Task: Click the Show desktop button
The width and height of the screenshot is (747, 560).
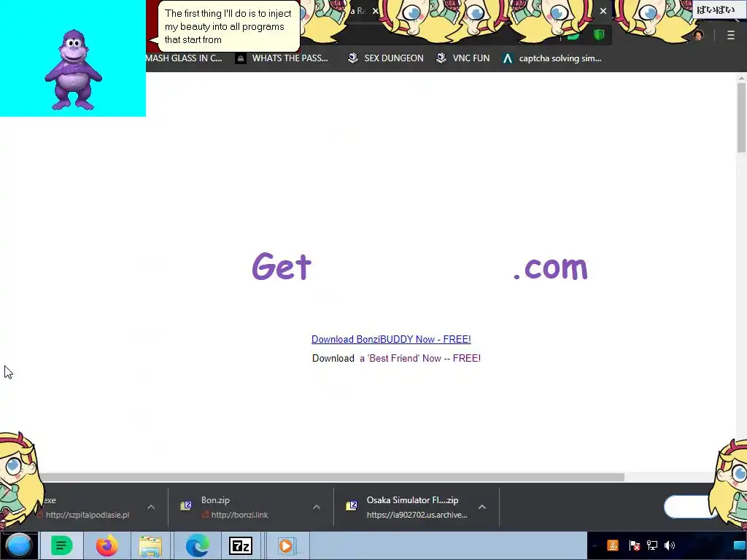Action: (x=740, y=545)
